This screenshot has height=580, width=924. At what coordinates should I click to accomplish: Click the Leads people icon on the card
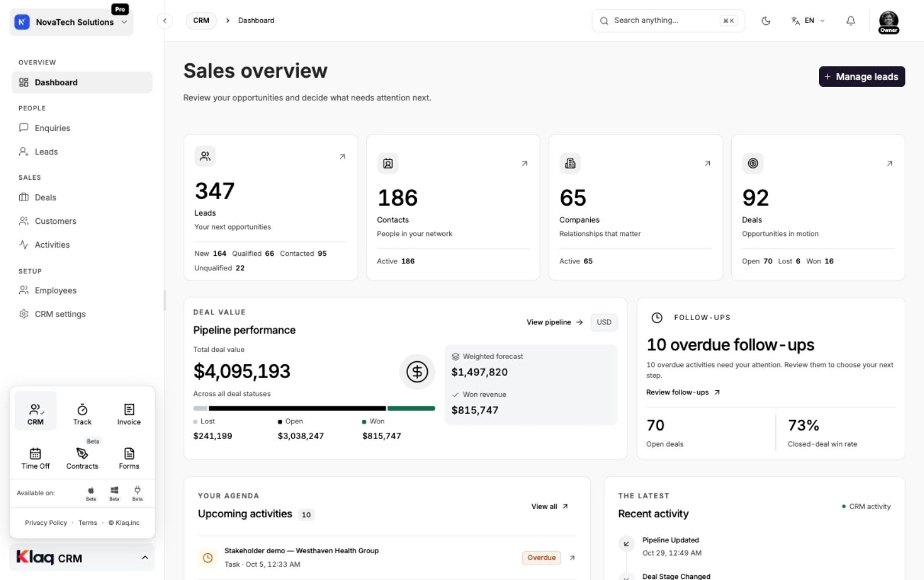click(x=205, y=156)
